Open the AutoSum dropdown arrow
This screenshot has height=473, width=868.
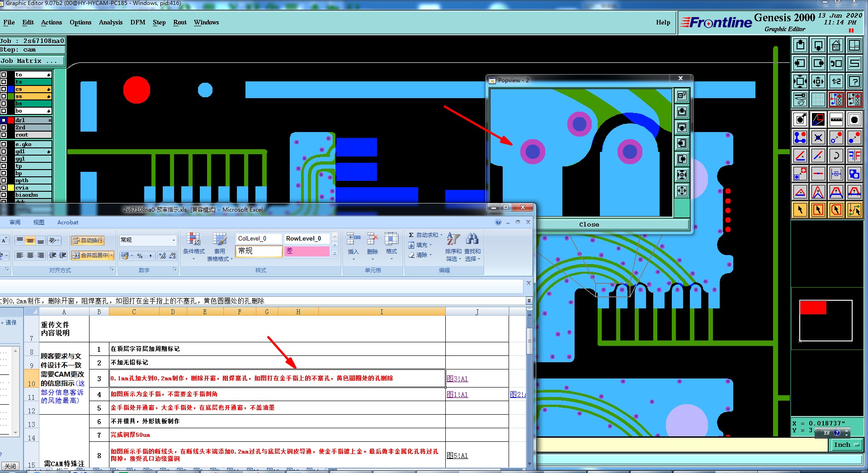(441, 235)
